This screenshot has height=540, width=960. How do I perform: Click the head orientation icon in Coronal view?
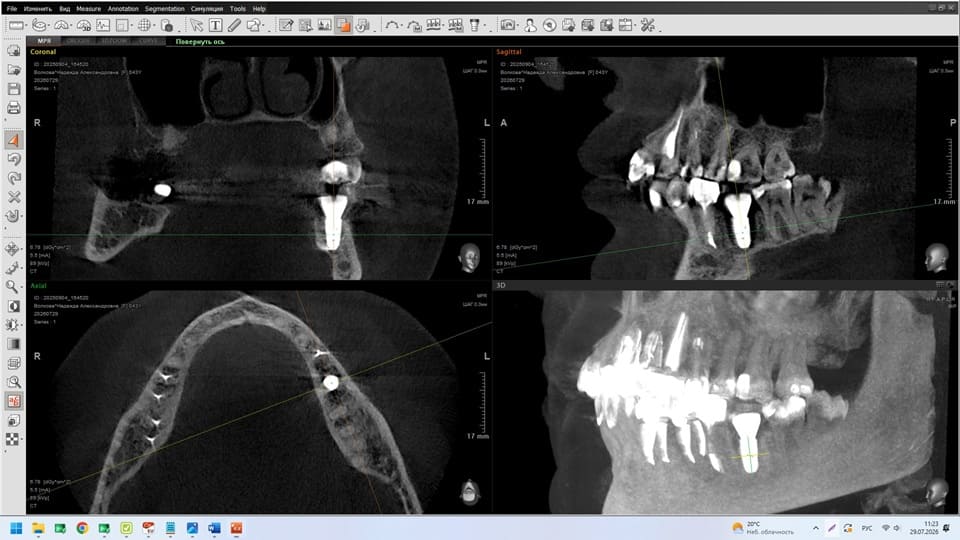click(469, 257)
